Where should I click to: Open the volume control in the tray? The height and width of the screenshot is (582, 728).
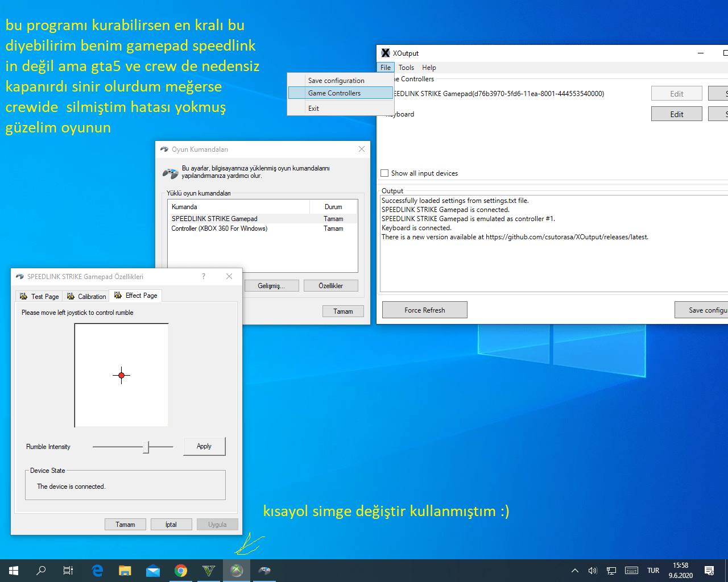coord(593,571)
